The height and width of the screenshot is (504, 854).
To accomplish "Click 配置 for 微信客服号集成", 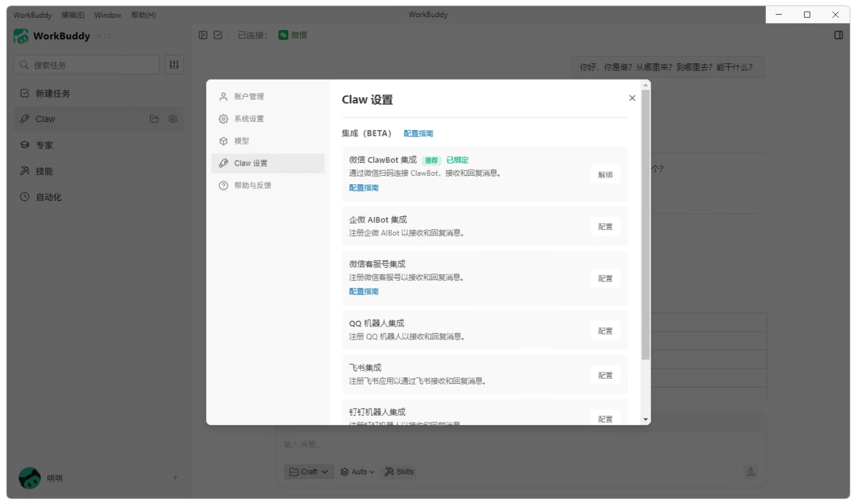I will coord(605,278).
